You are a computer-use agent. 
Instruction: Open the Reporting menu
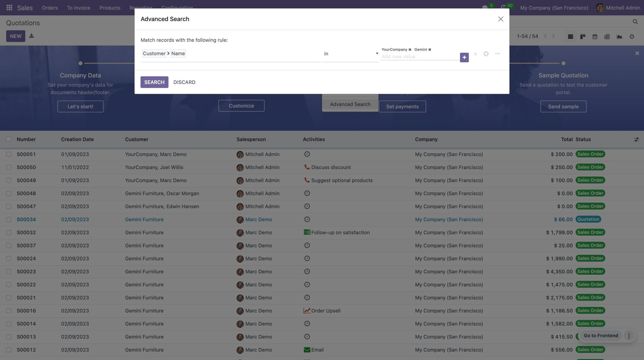(x=141, y=8)
